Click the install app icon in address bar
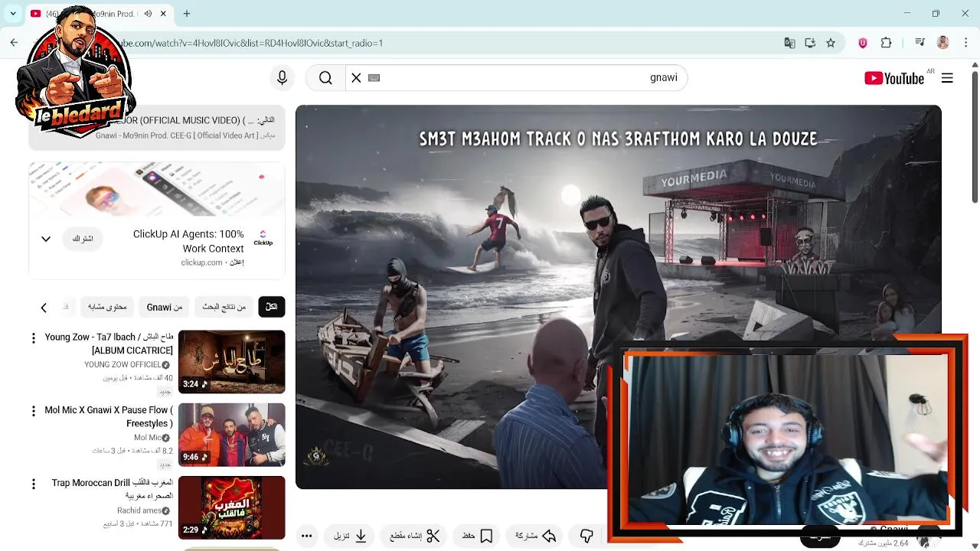Screen dimensions: 980x551 coord(810,43)
